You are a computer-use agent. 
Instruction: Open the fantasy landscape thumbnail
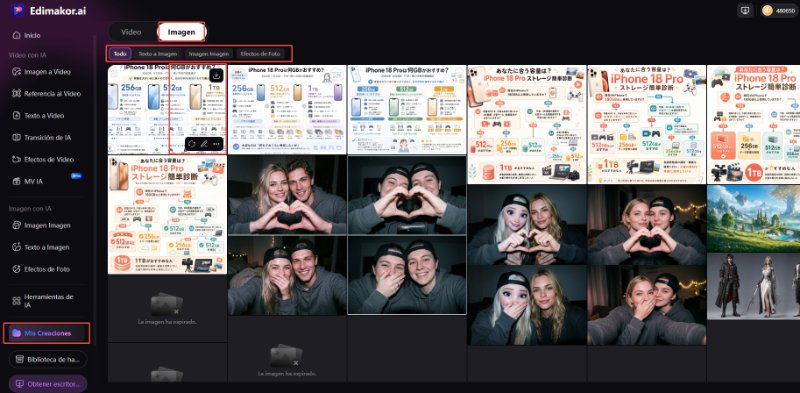point(754,218)
